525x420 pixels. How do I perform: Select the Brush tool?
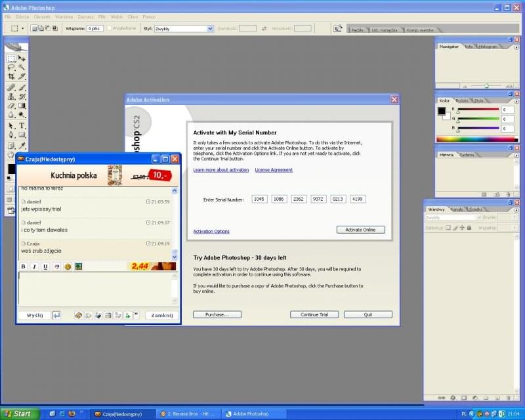(x=22, y=87)
